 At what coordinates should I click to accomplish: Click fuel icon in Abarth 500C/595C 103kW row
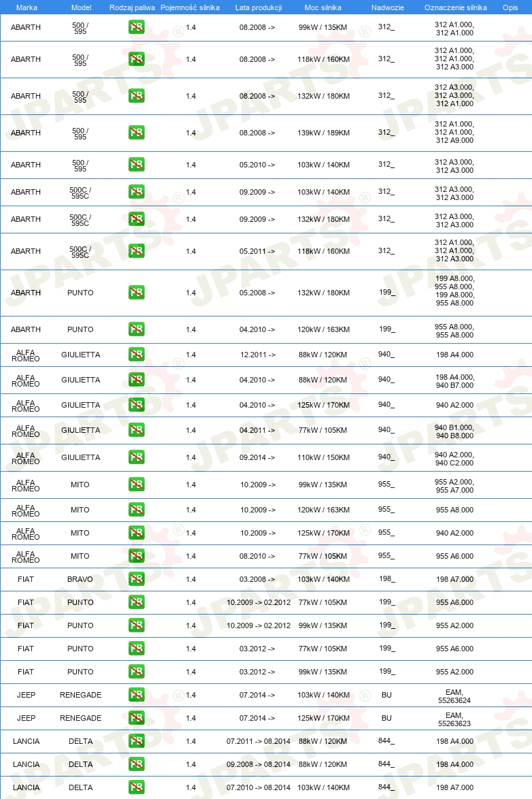pos(136,192)
